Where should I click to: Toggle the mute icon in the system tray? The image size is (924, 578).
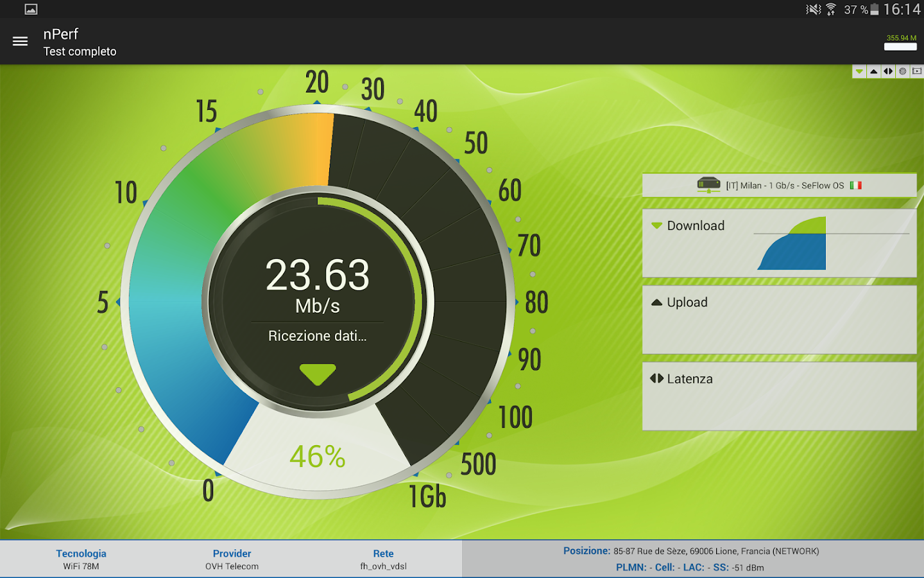814,9
